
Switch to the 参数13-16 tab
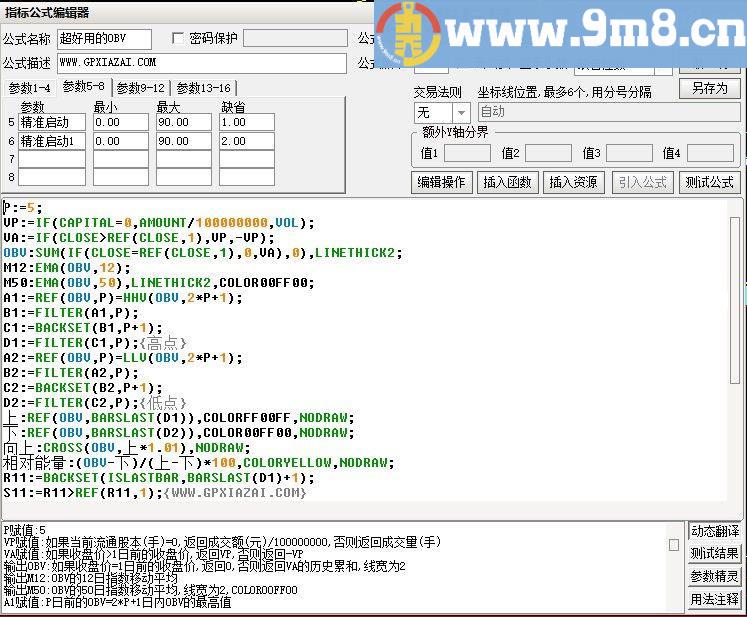(x=203, y=88)
